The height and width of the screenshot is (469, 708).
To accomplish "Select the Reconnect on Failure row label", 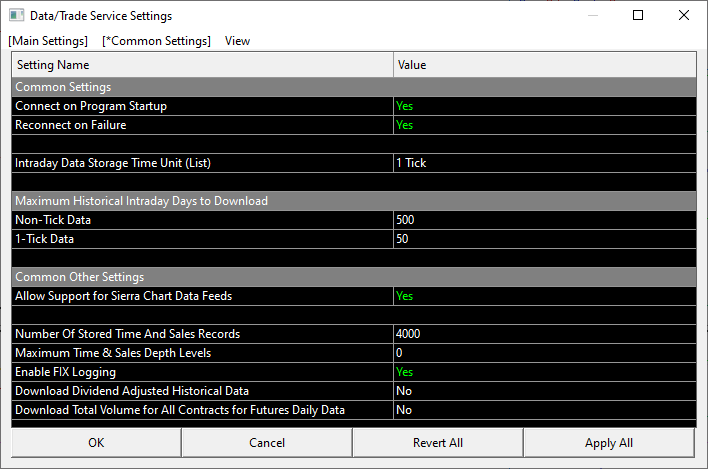I will [202, 125].
